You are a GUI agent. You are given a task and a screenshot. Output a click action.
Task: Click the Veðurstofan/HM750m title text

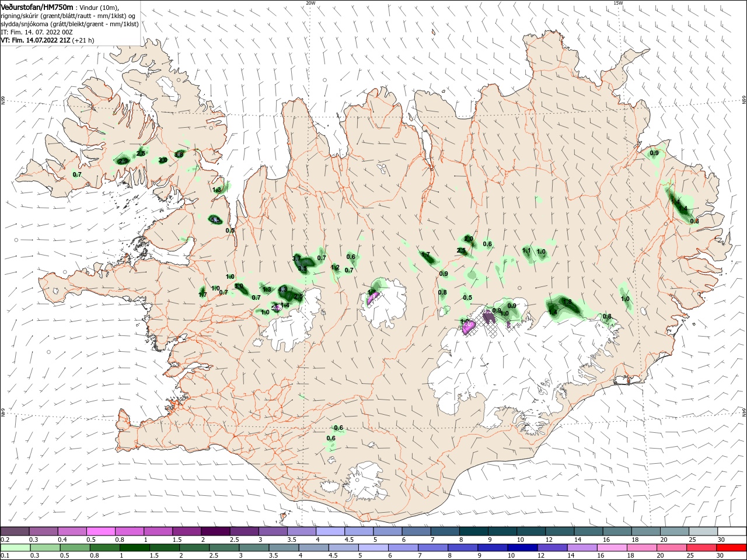pyautogui.click(x=37, y=7)
